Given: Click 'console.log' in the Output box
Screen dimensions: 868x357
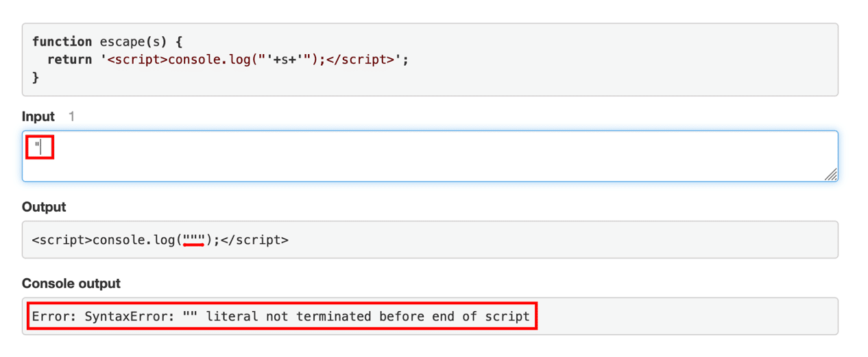Looking at the screenshot, I should coord(134,240).
